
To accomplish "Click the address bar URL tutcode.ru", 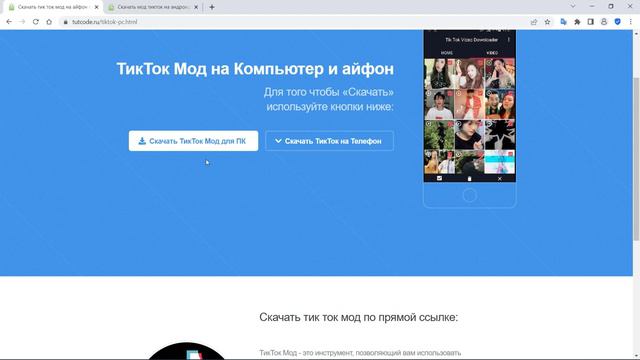I will (104, 22).
